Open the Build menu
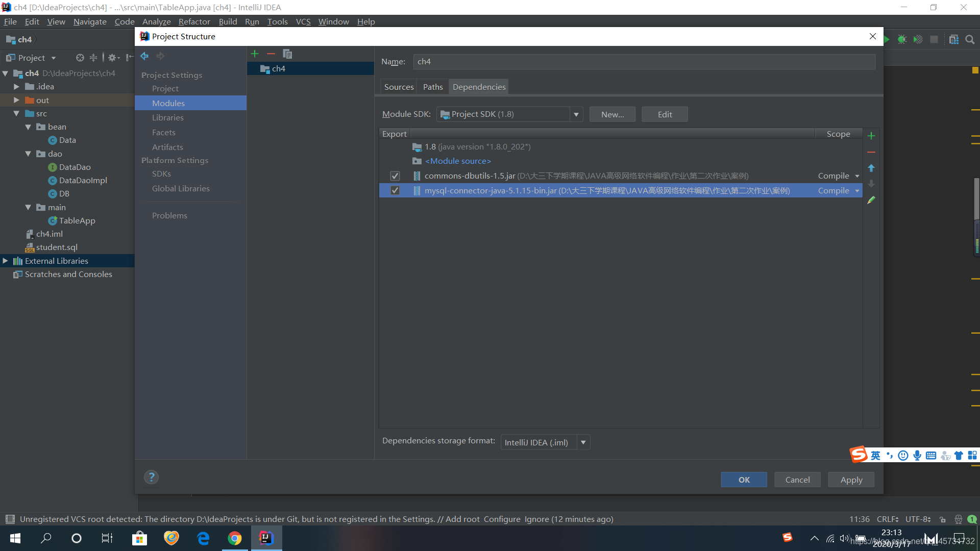The width and height of the screenshot is (980, 551). click(x=228, y=21)
